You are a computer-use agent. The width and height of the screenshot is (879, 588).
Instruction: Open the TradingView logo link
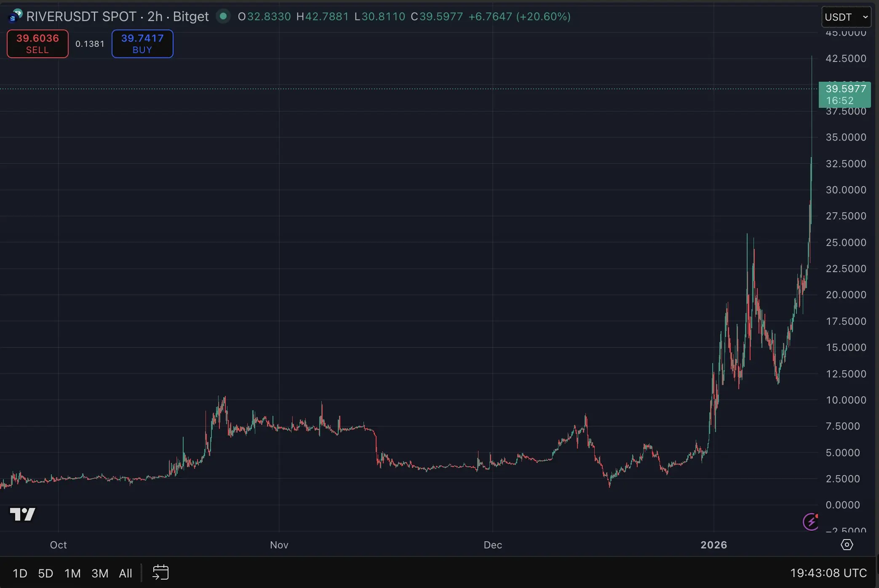(x=22, y=514)
